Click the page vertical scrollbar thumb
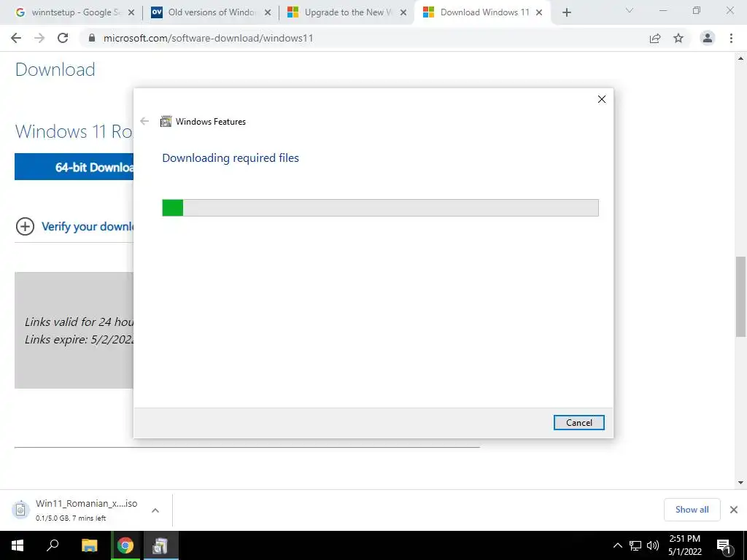 741,296
